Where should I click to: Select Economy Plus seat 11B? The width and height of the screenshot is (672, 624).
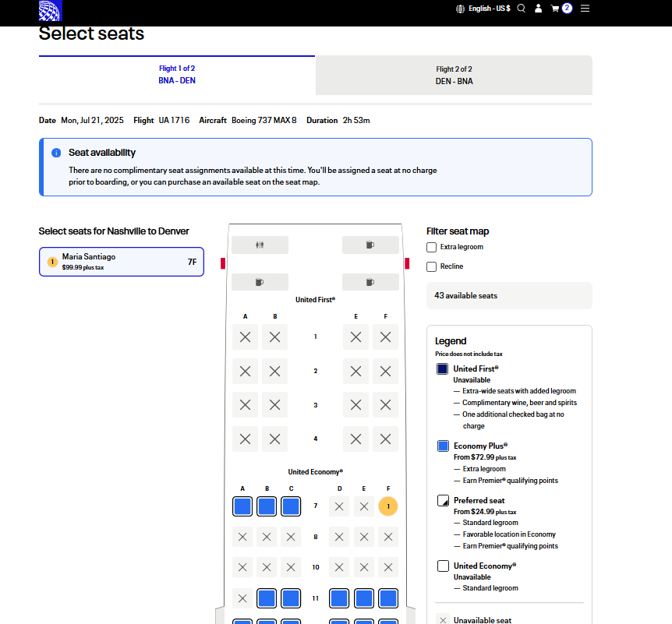point(267,598)
